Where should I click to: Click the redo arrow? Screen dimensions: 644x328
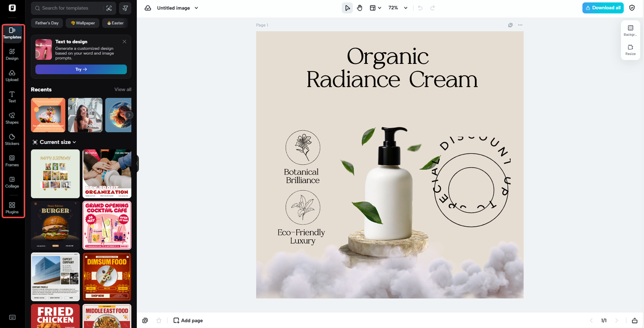(x=433, y=8)
